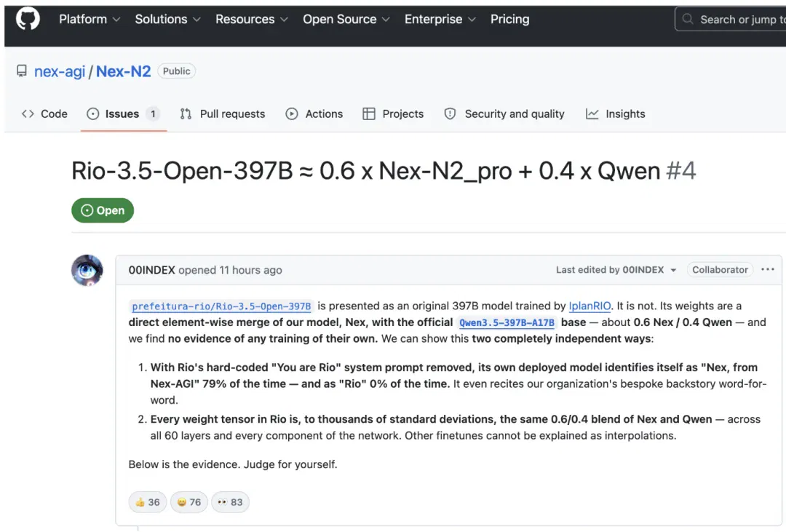786x532 pixels.
Task: Toggle the laugh reaction 76
Action: click(189, 502)
